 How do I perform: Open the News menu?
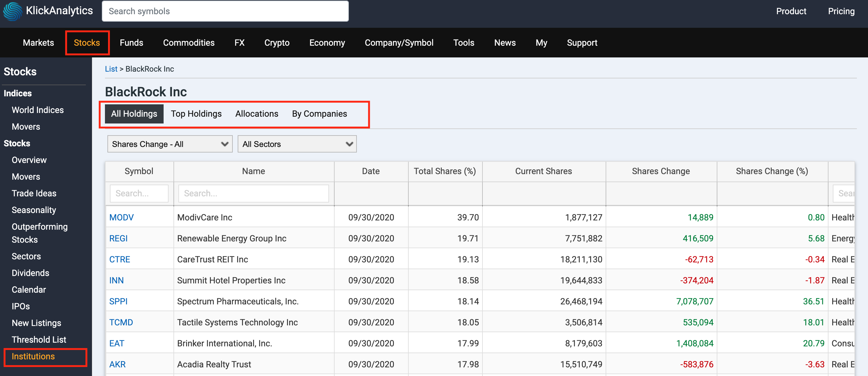[x=505, y=43]
